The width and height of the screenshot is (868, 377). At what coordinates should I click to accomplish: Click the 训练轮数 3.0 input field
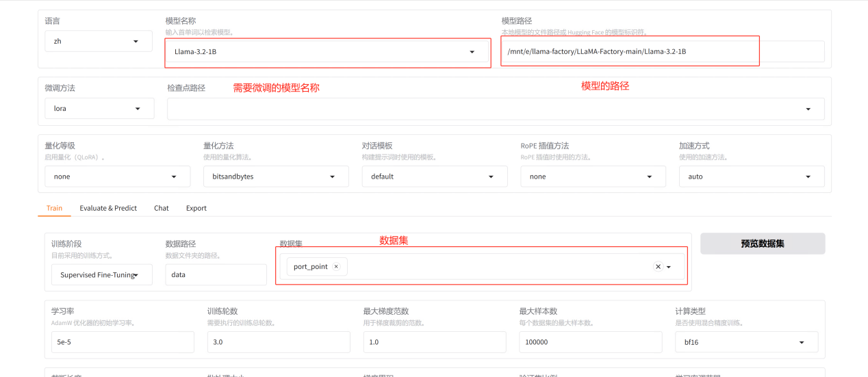tap(279, 342)
